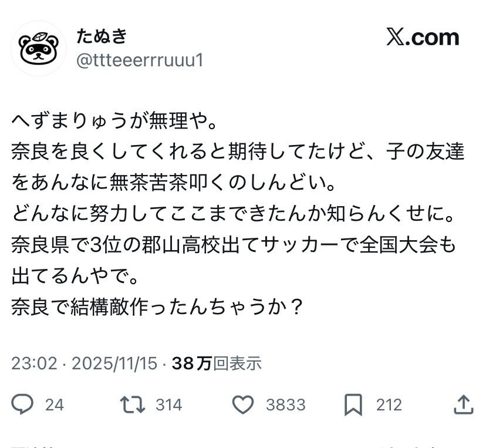Click the line starting どんなに努力して

pos(233,214)
